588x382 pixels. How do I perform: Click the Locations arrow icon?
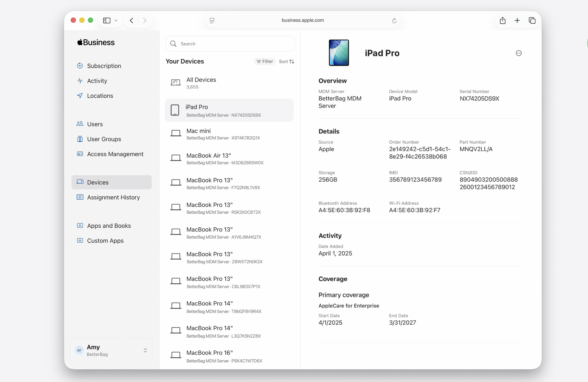(x=80, y=95)
